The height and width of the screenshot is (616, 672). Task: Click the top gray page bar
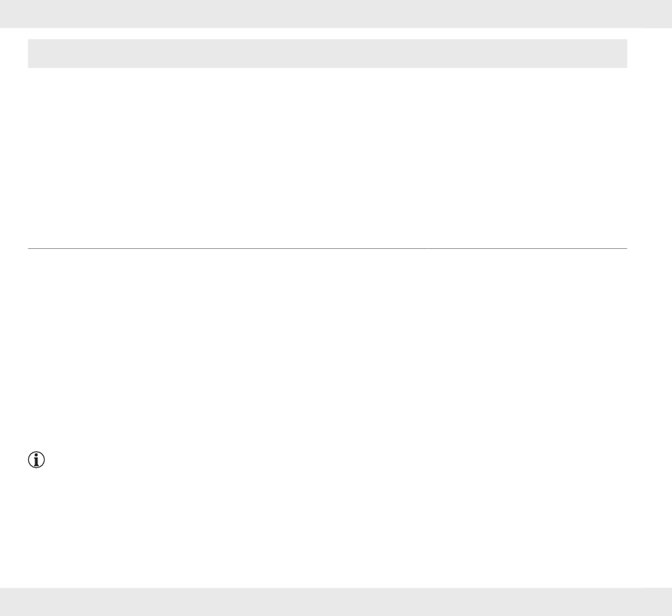click(336, 13)
